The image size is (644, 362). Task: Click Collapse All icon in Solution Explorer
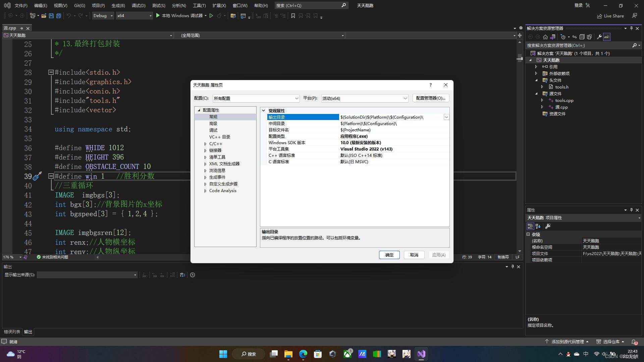click(582, 37)
